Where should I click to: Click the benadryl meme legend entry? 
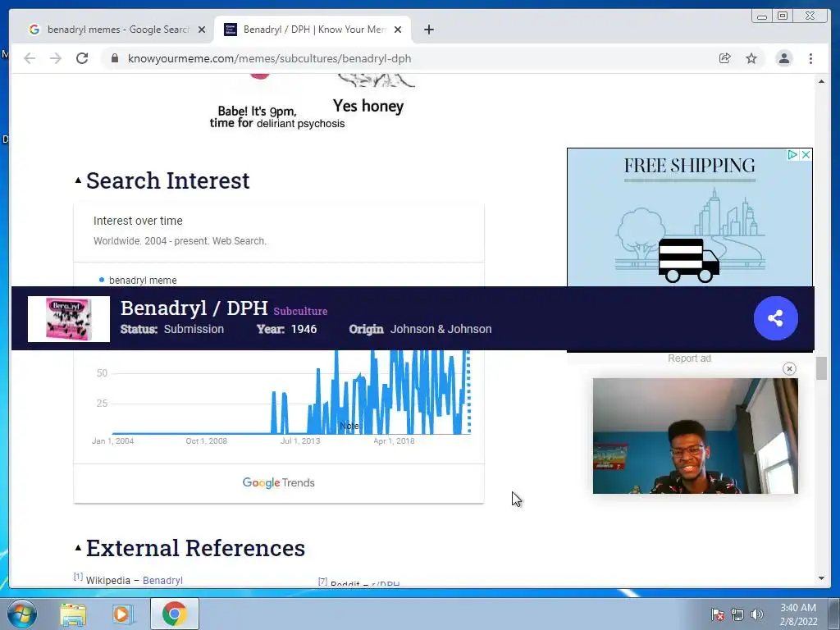click(138, 281)
